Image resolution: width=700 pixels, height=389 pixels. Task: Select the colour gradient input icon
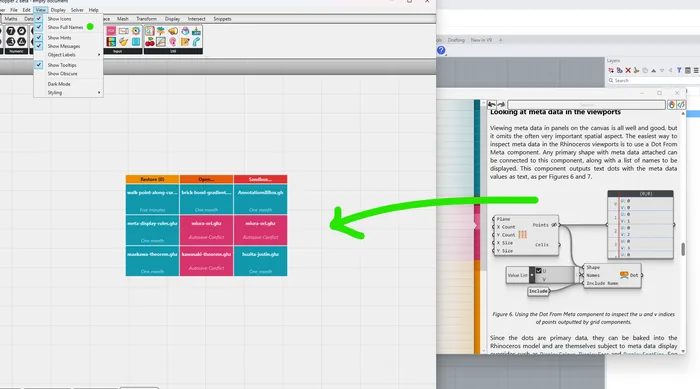tap(111, 42)
